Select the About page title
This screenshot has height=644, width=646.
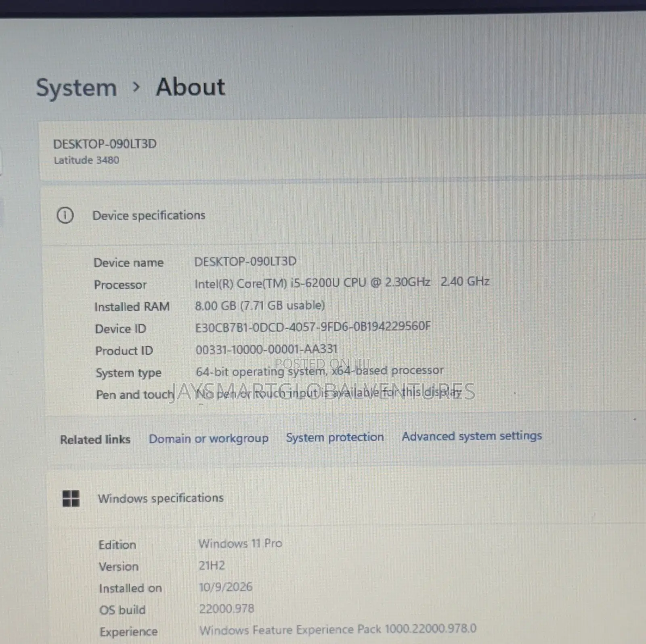(x=191, y=87)
